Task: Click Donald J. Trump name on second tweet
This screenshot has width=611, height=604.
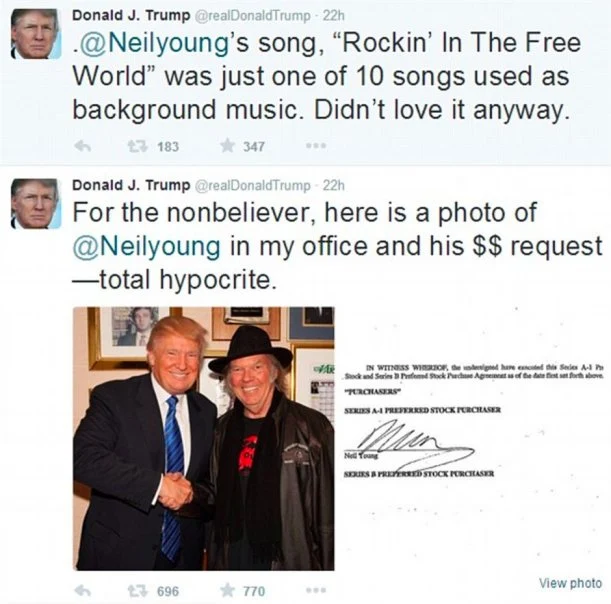Action: click(x=131, y=185)
